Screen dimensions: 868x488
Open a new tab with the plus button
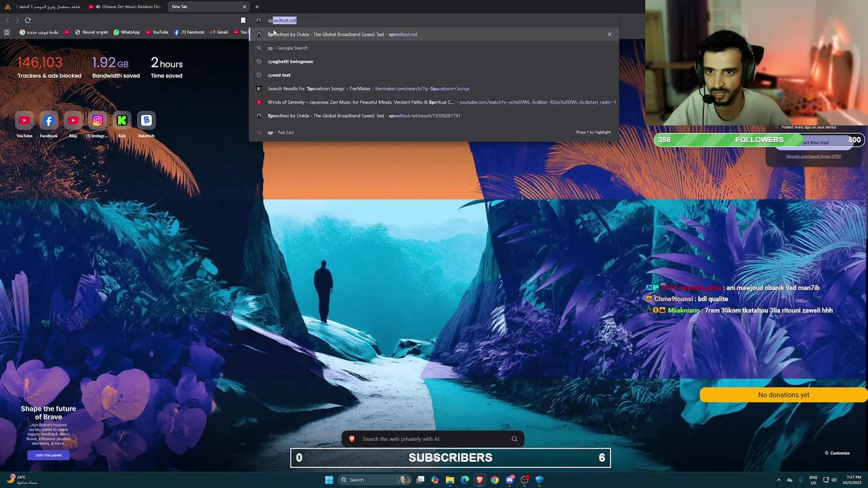click(256, 7)
